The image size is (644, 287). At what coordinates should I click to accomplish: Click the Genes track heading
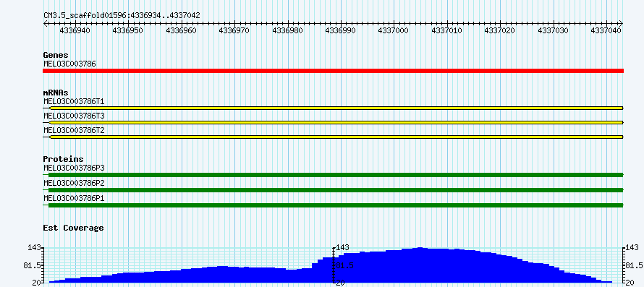click(x=56, y=55)
